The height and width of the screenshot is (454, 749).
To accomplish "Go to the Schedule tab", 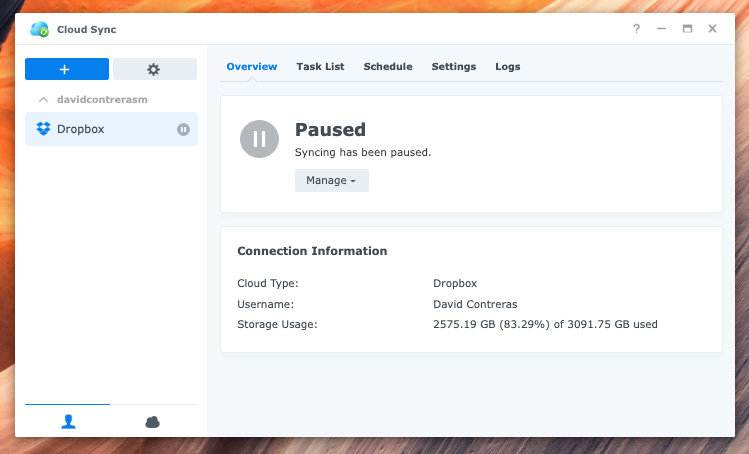I will coord(388,66).
